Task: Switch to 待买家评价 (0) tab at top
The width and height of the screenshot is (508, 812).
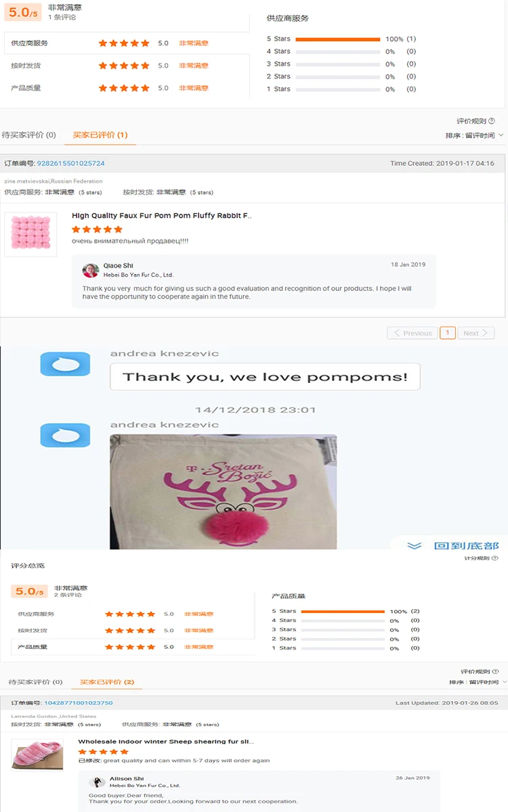Action: [x=28, y=135]
